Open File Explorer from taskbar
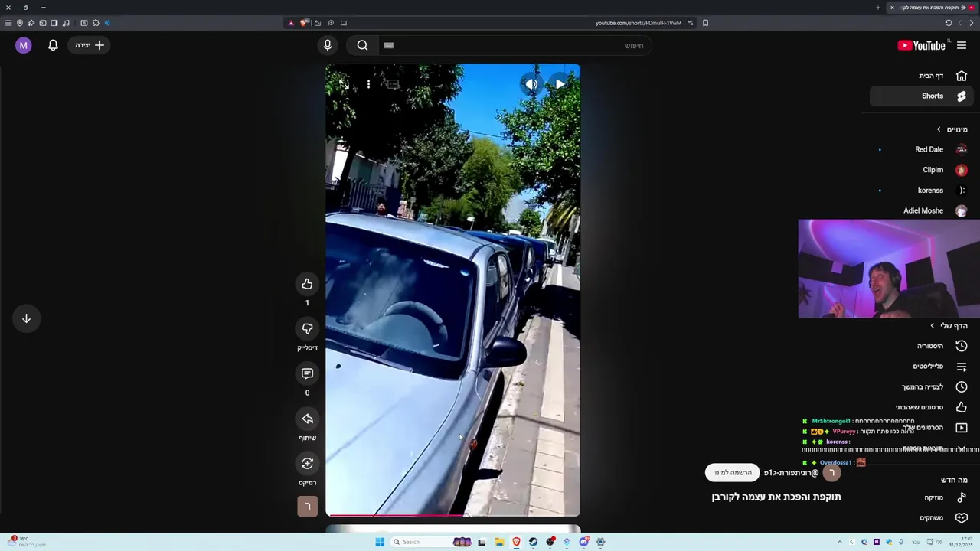Screen dimensions: 980x551 point(498,542)
